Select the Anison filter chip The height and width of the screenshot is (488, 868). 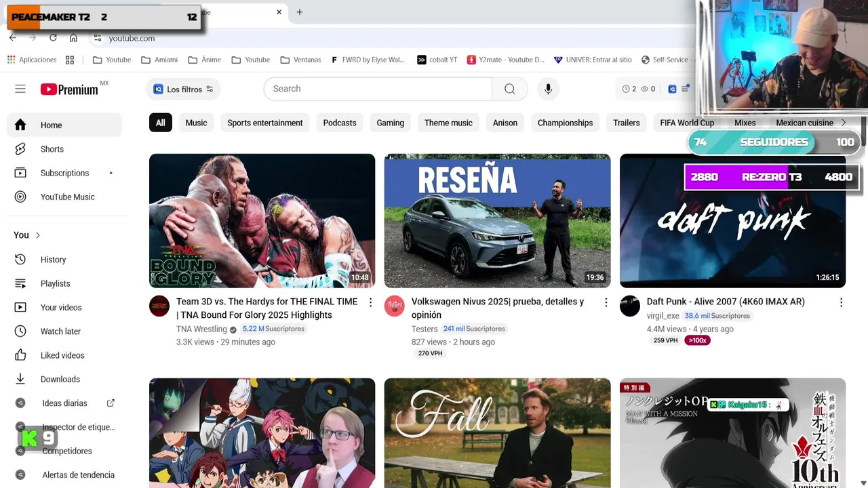[x=505, y=123]
